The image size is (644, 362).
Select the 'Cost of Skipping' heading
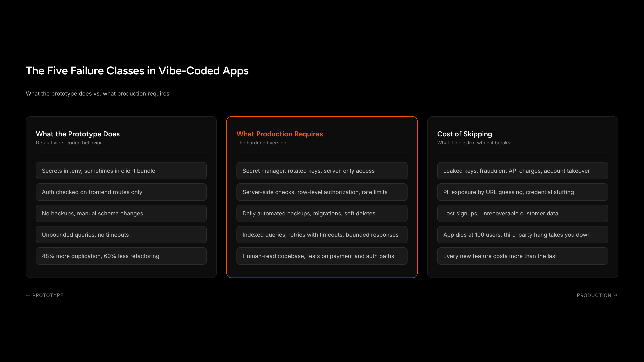point(464,134)
